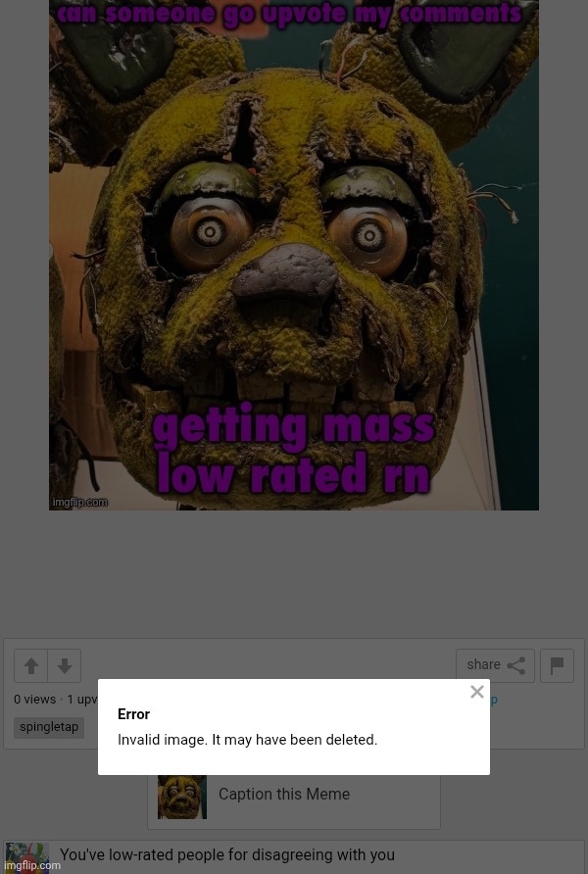Click the share button

495,665
